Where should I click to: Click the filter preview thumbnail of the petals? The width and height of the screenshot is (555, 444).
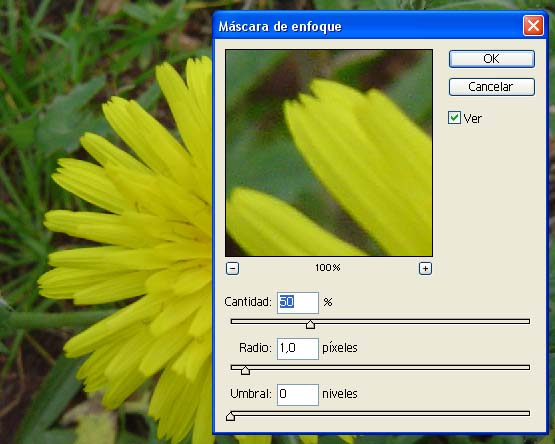[329, 153]
